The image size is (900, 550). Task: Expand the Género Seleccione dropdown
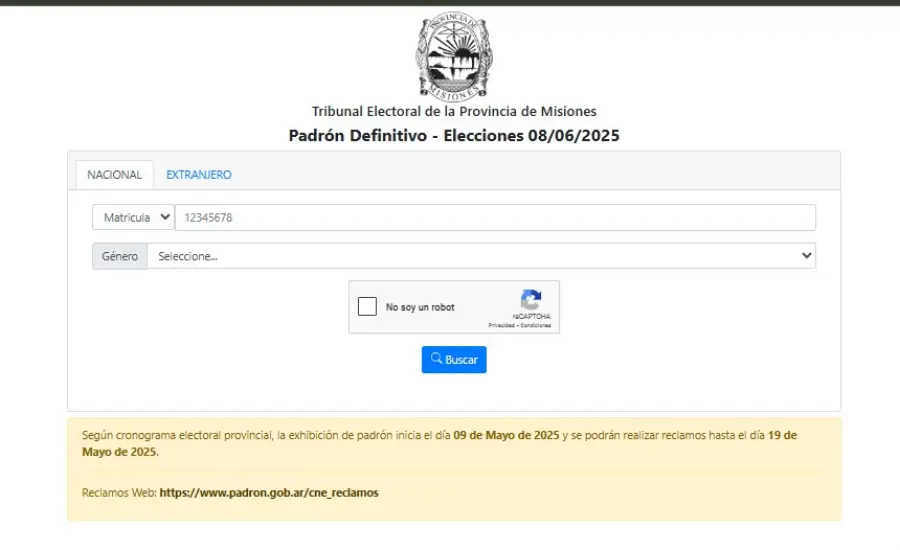482,256
